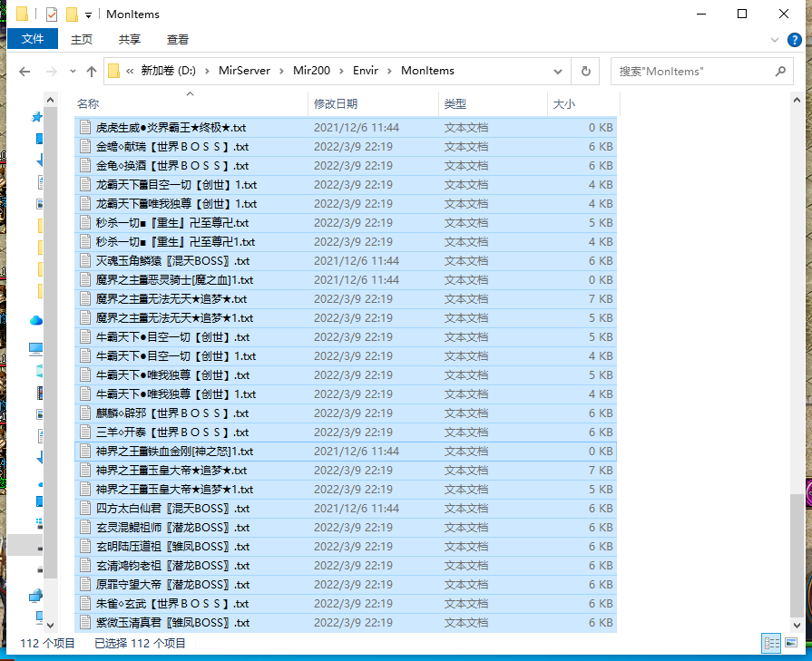Select MirServer in the address path
The height and width of the screenshot is (661, 812).
pyautogui.click(x=244, y=71)
